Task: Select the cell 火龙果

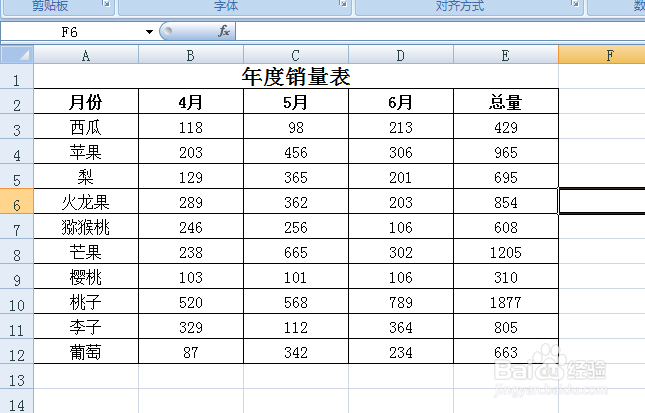Action: tap(86, 202)
